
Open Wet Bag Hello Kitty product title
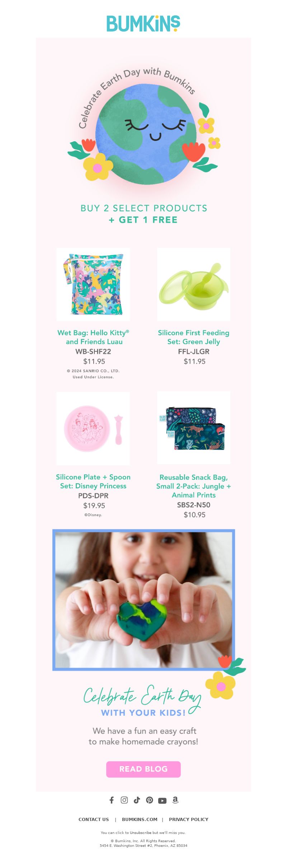(x=93, y=337)
